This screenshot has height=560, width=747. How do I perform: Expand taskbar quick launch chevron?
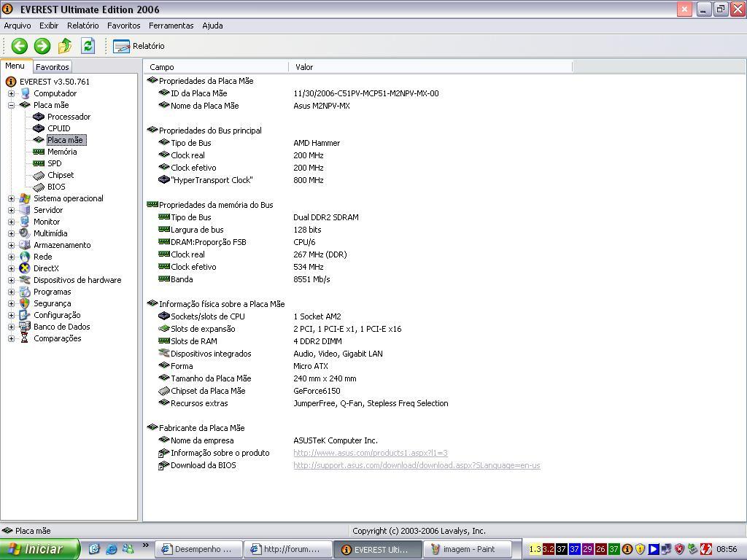coord(145,545)
